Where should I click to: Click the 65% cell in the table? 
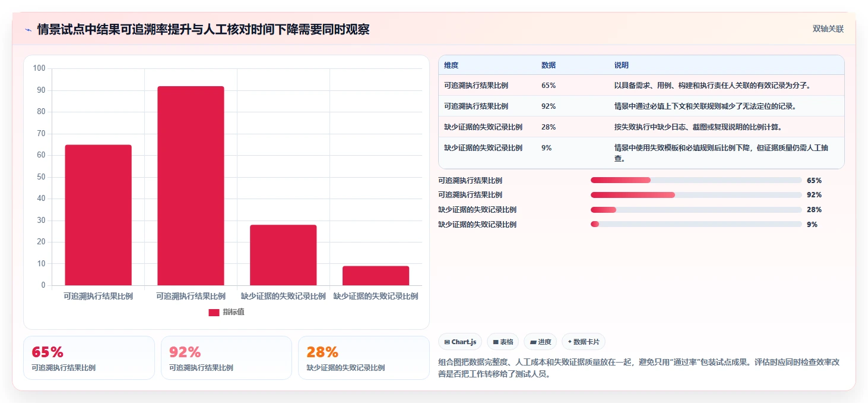(x=549, y=86)
